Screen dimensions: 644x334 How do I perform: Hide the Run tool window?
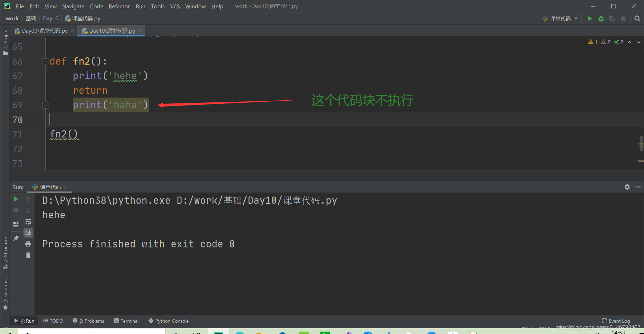pos(638,187)
